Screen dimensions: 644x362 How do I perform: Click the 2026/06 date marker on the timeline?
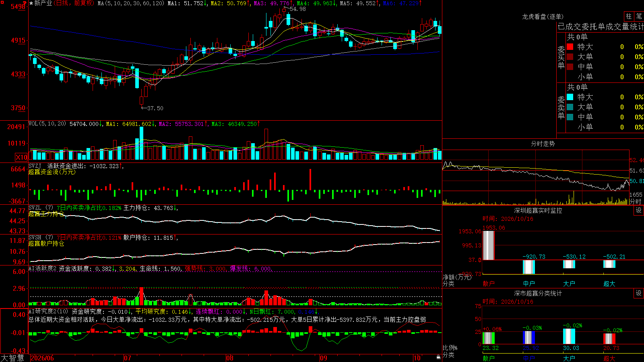42,358
